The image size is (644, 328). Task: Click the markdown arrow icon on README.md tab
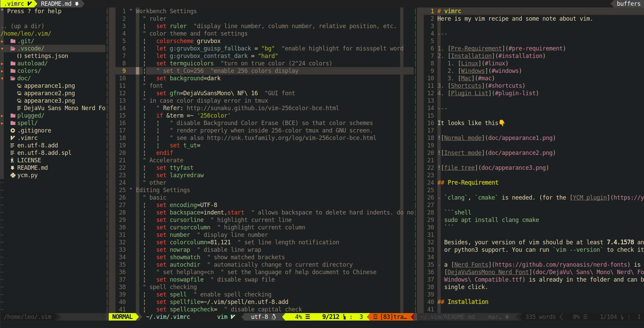point(77,4)
